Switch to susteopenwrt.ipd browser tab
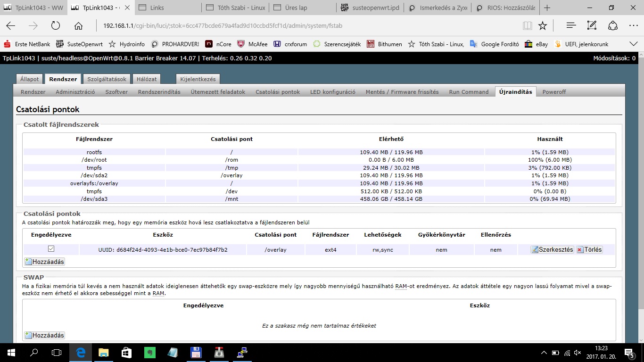This screenshot has width=644, height=362. pyautogui.click(x=369, y=8)
